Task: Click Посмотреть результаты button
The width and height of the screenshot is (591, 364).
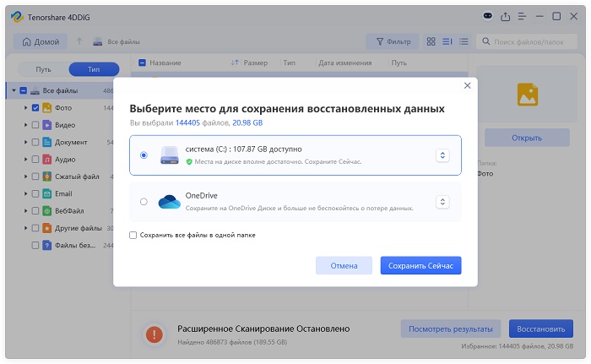Action: [450, 329]
